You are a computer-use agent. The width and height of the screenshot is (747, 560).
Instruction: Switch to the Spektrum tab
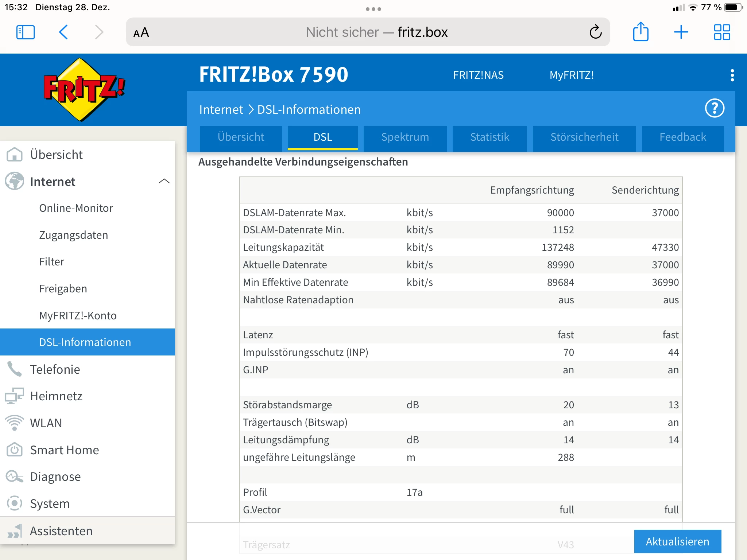405,137
